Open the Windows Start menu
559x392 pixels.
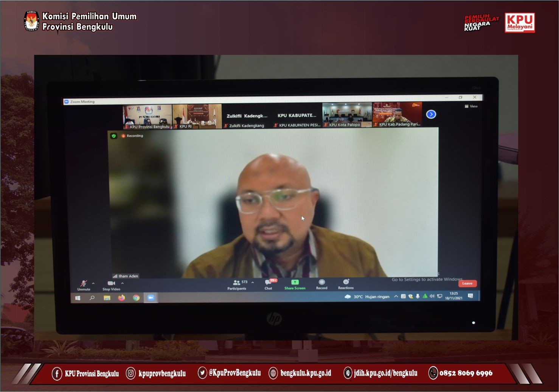click(x=78, y=298)
